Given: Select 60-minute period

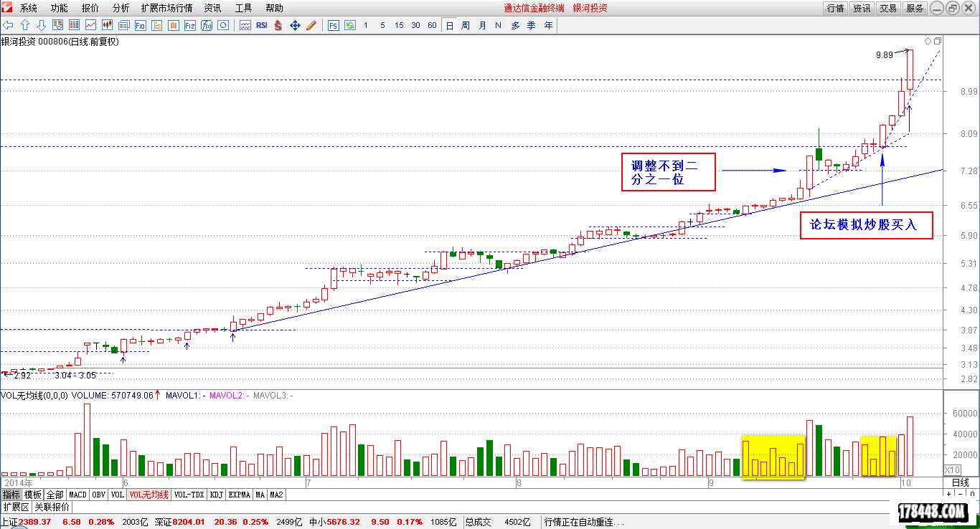Looking at the screenshot, I should pos(432,25).
